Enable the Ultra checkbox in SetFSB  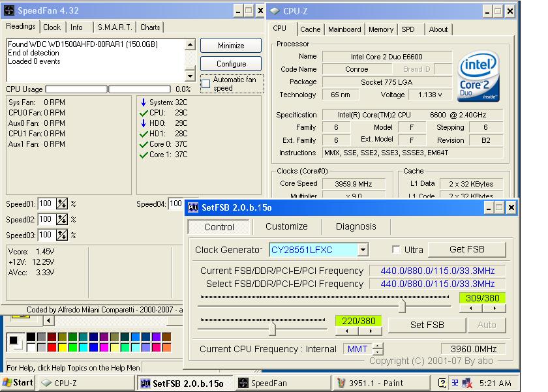click(x=396, y=250)
